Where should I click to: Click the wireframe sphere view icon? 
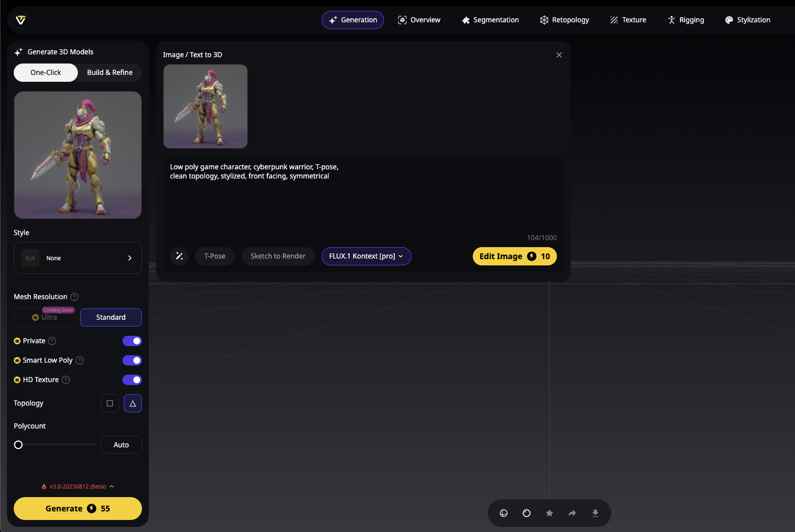point(504,513)
